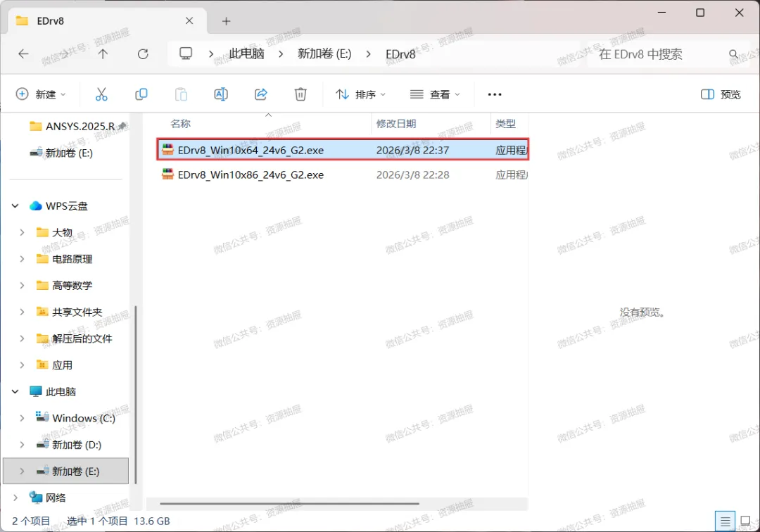Expand the 应用 folder node
760x532 pixels.
[22, 365]
